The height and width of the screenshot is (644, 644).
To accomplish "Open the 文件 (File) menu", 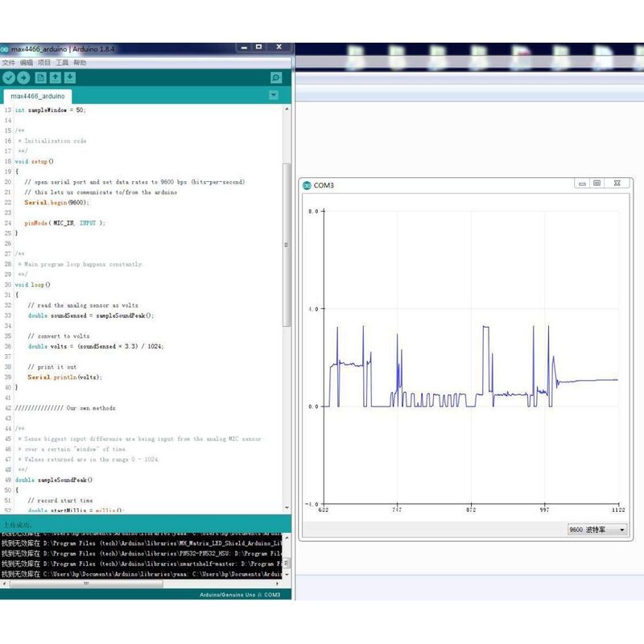I will (x=8, y=62).
